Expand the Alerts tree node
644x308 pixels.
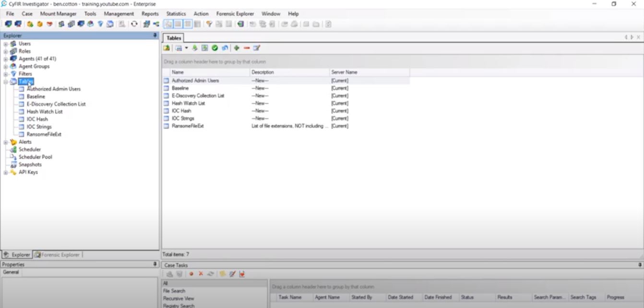pos(6,142)
